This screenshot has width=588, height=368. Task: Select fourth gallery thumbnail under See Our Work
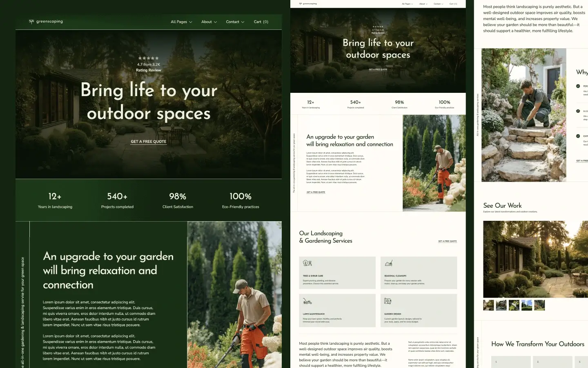click(527, 305)
